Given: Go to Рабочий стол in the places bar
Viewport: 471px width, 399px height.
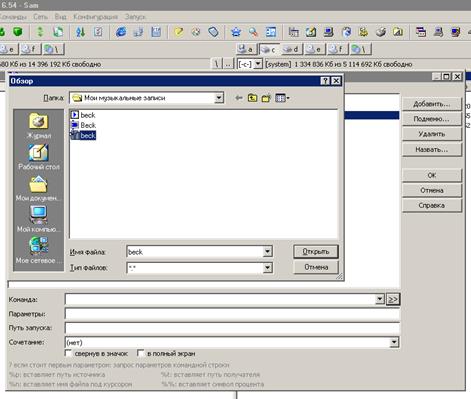Looking at the screenshot, I should coord(39,157).
